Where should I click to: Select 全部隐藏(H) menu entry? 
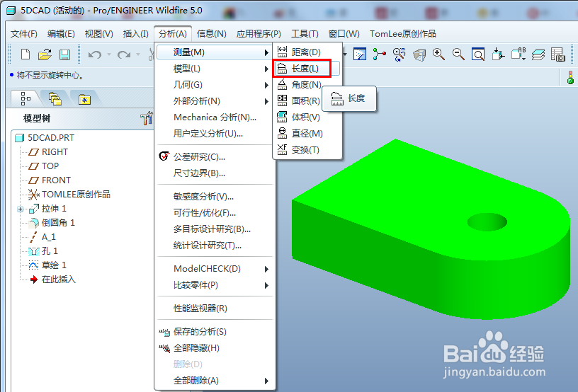(215, 348)
